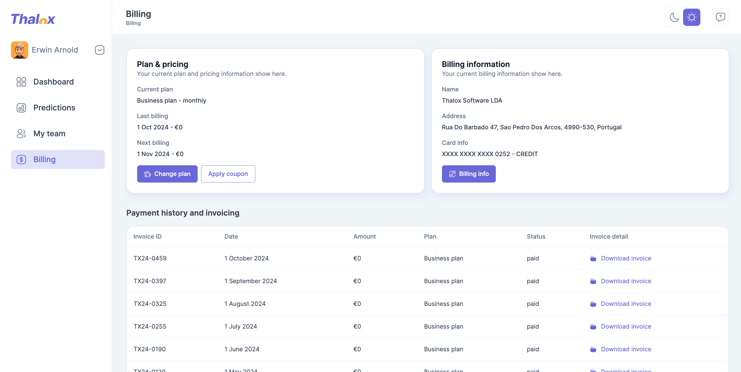Switch to light mode sun toggle

(x=692, y=17)
